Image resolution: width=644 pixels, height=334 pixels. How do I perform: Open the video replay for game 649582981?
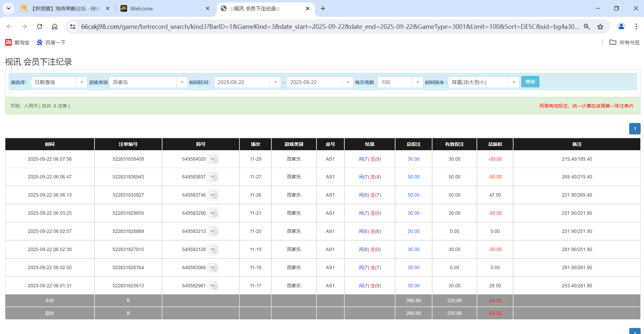point(214,286)
